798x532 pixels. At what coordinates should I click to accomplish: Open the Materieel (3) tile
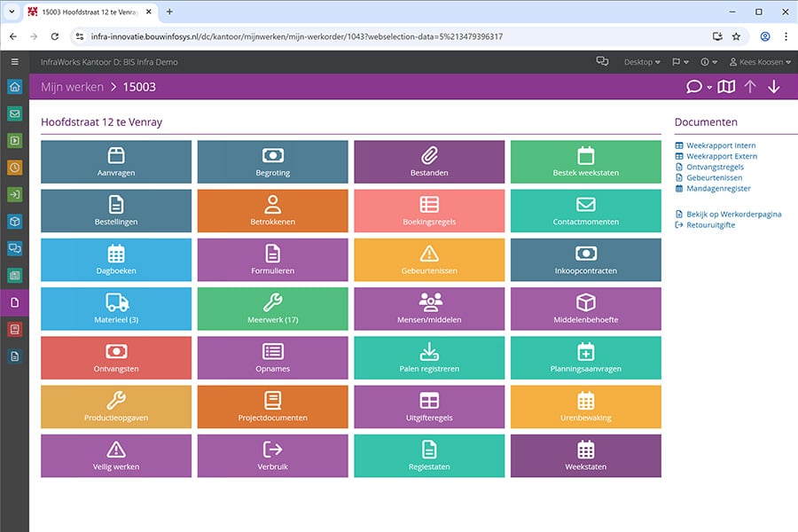pos(116,309)
